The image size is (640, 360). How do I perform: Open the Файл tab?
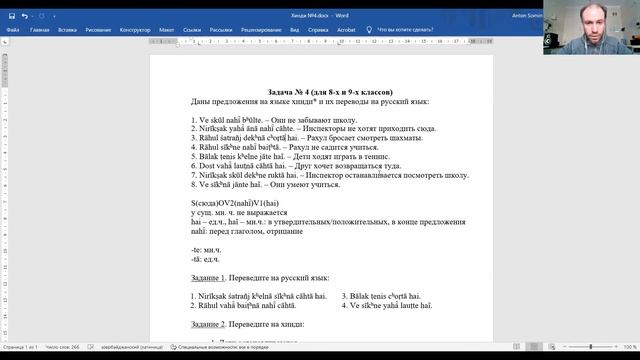click(13, 30)
